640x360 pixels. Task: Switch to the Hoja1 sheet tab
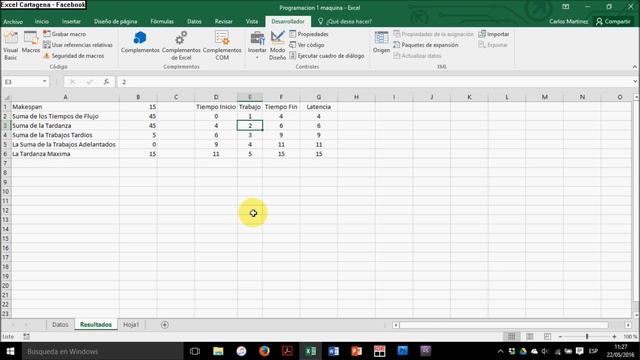click(x=131, y=324)
